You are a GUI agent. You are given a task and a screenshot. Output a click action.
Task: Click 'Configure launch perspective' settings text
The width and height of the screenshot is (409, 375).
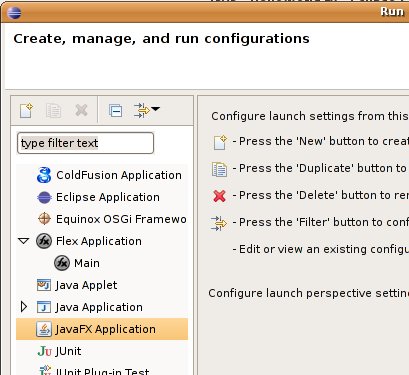coord(309,293)
